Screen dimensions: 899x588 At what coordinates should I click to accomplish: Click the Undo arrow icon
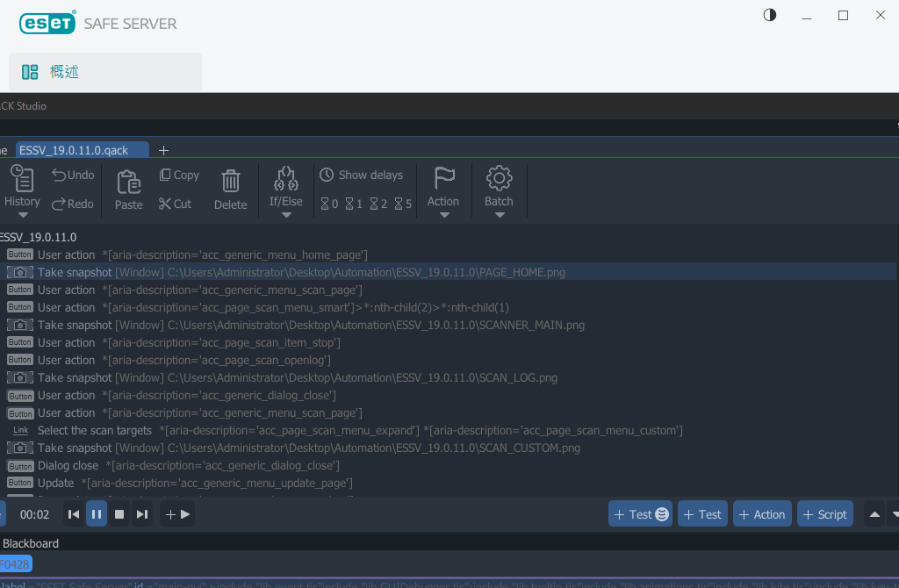click(59, 175)
